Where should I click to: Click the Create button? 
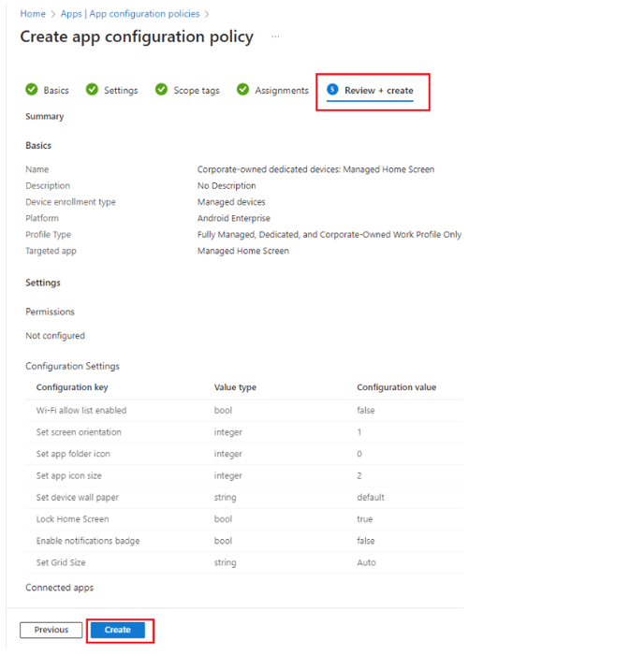pos(118,630)
